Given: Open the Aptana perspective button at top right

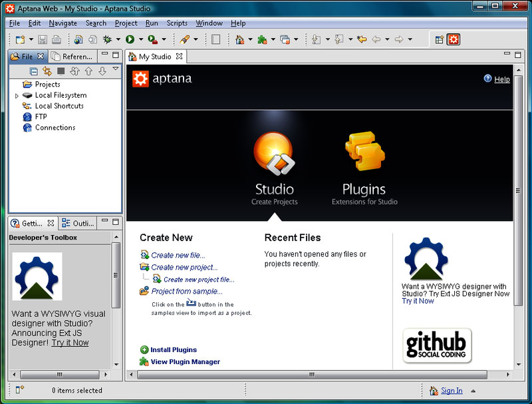Looking at the screenshot, I should (x=453, y=40).
